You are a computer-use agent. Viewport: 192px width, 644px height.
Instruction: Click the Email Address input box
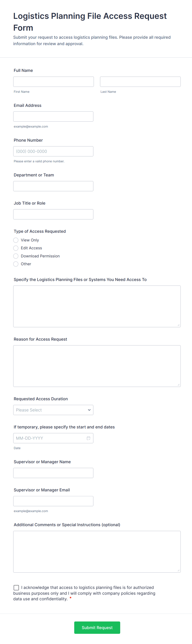coord(53,117)
